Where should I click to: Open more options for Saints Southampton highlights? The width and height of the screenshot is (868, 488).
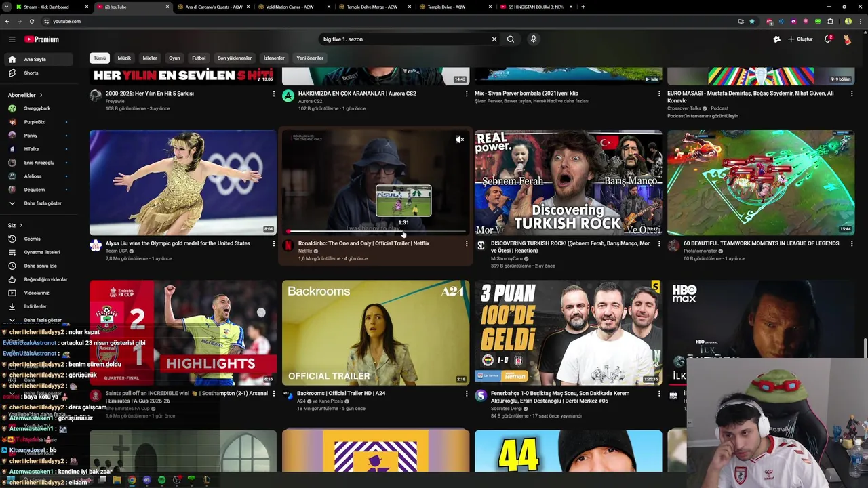click(274, 394)
